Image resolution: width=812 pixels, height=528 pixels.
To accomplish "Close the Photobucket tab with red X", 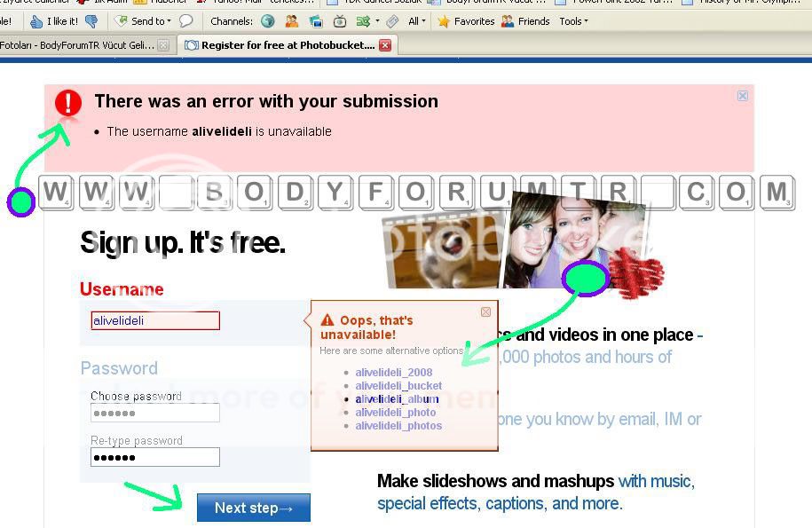I will point(385,45).
